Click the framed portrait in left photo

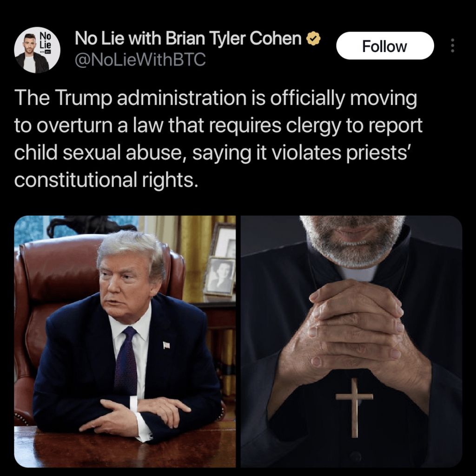219,276
